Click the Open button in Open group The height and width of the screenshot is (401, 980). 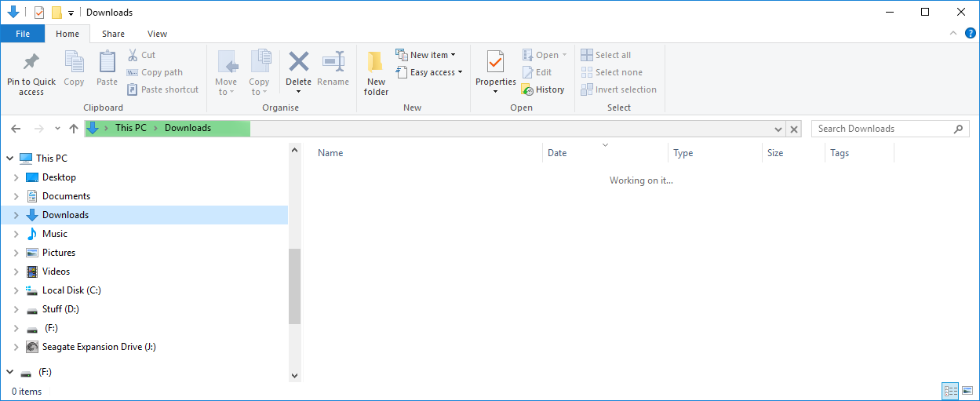545,55
